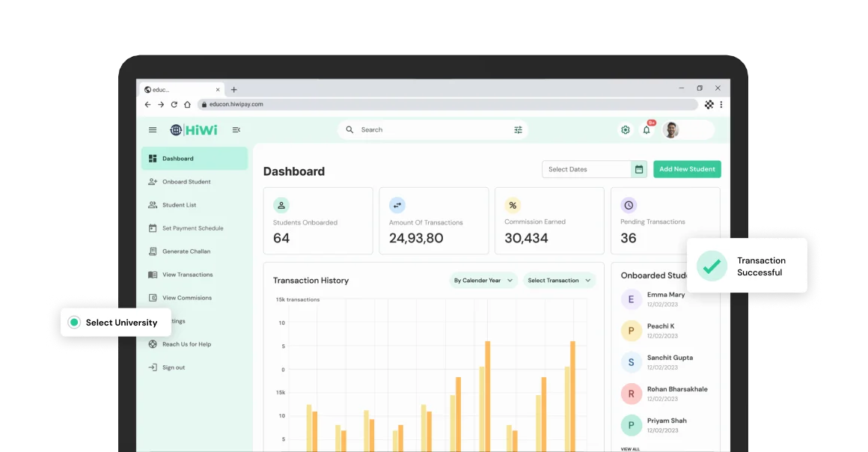Open the hamburger menu icon
Image resolution: width=868 pixels, height=452 pixels.
pyautogui.click(x=153, y=130)
